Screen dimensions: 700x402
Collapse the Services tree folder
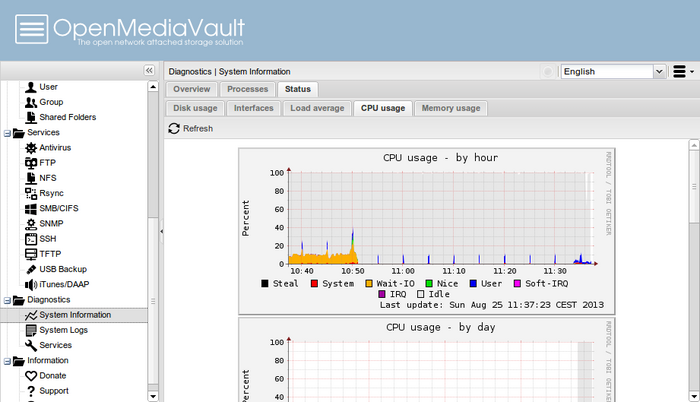(8, 132)
